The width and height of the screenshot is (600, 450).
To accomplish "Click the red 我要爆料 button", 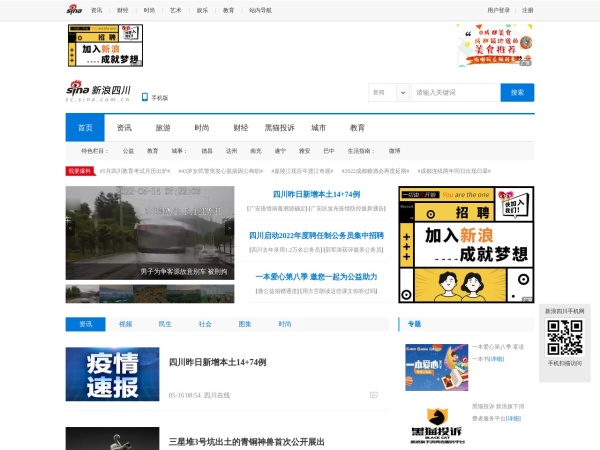I will (80, 171).
